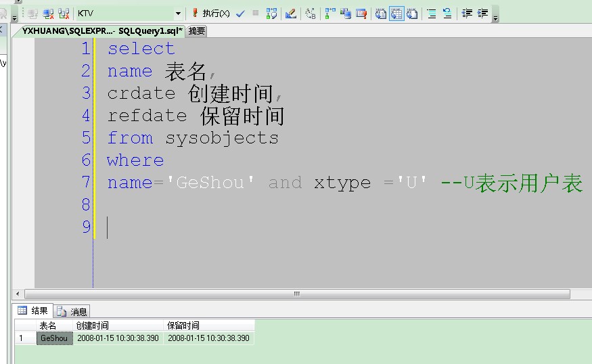Click the horizontal scrollbar left arrow

tap(18, 294)
